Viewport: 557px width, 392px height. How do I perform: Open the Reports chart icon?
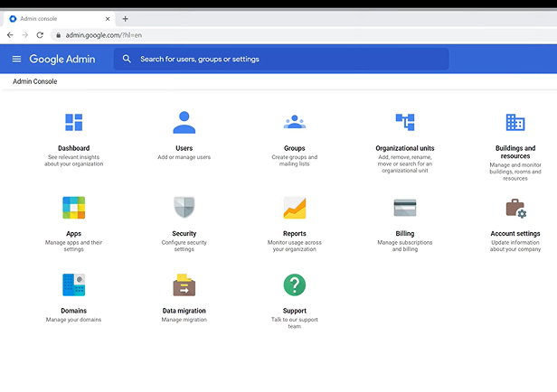tap(294, 208)
